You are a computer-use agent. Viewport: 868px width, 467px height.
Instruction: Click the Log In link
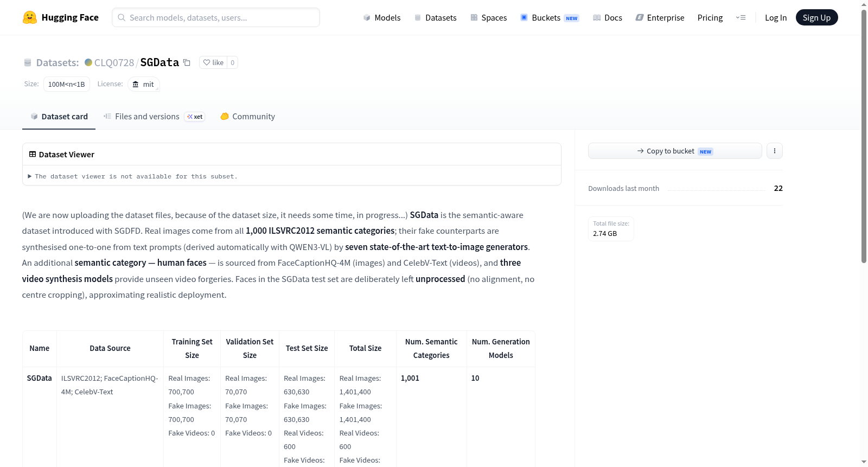click(776, 17)
